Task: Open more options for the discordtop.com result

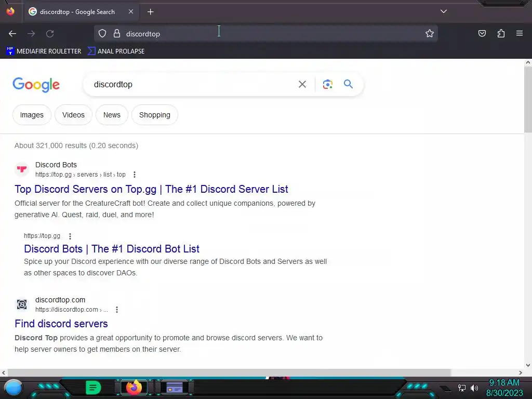Action: 117,310
